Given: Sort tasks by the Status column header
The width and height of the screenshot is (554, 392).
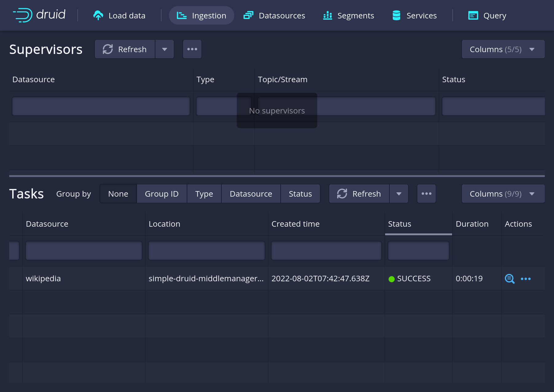Looking at the screenshot, I should [400, 224].
